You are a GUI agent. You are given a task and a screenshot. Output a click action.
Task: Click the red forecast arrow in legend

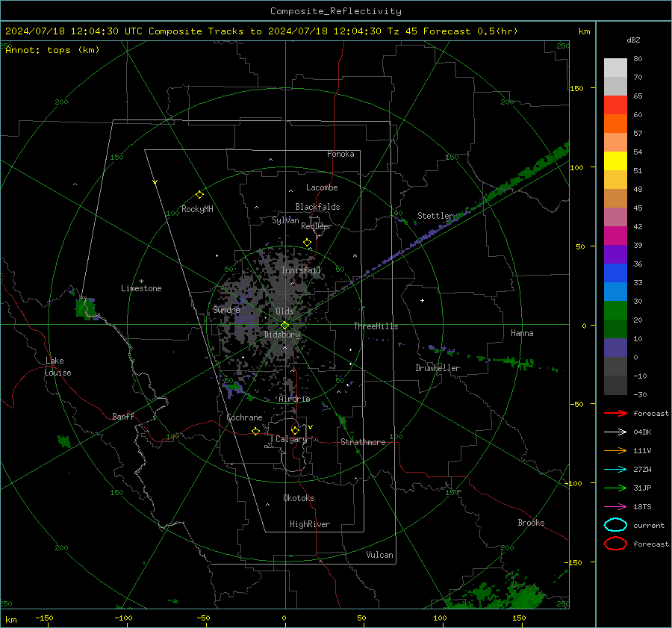click(615, 413)
